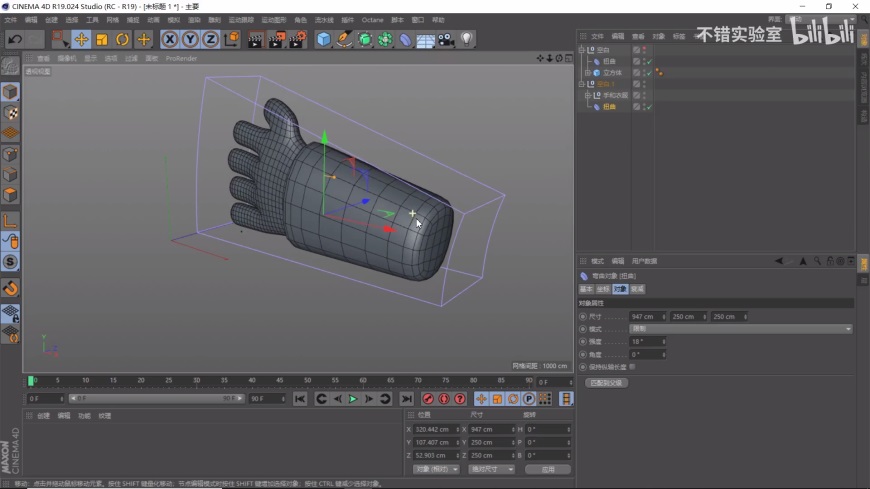Enable the 保持纵轴长度 checkbox
Screen dimensions: 870x489
coord(632,367)
